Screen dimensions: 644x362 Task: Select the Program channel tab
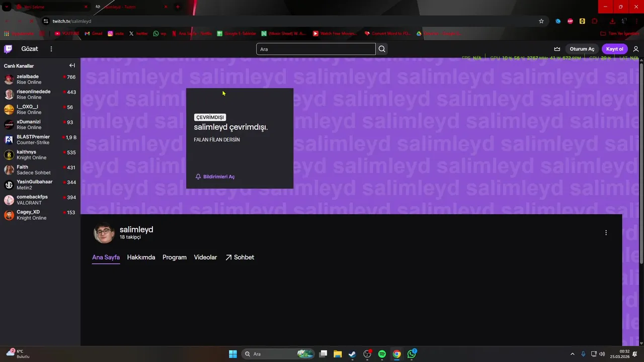175,257
